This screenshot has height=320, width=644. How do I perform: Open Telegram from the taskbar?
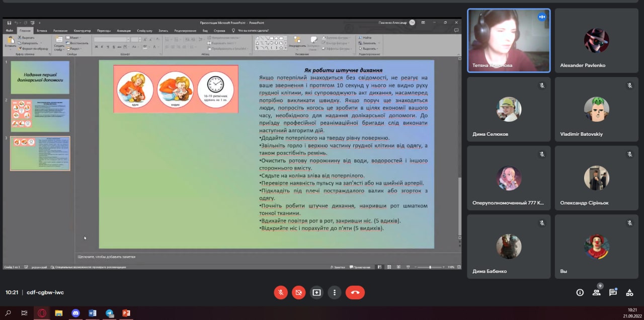(x=109, y=313)
